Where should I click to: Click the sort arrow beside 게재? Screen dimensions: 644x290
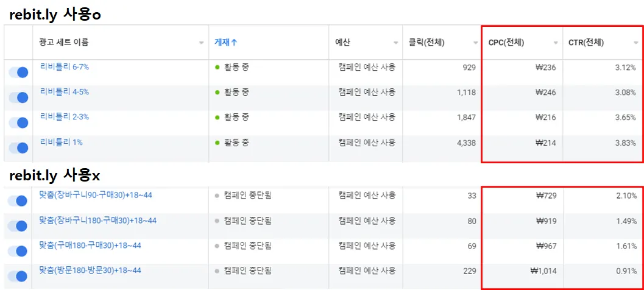point(234,42)
